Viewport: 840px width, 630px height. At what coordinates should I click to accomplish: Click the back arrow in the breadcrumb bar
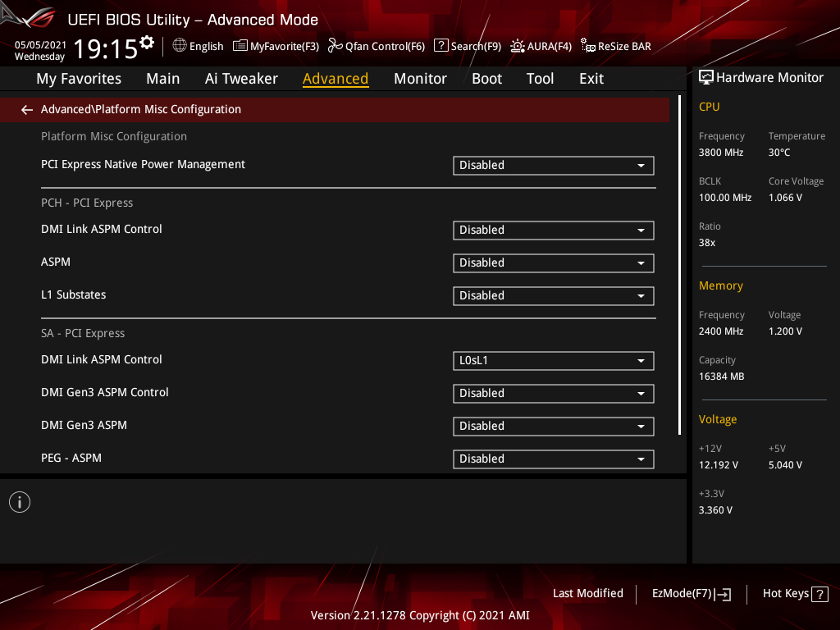pyautogui.click(x=27, y=110)
